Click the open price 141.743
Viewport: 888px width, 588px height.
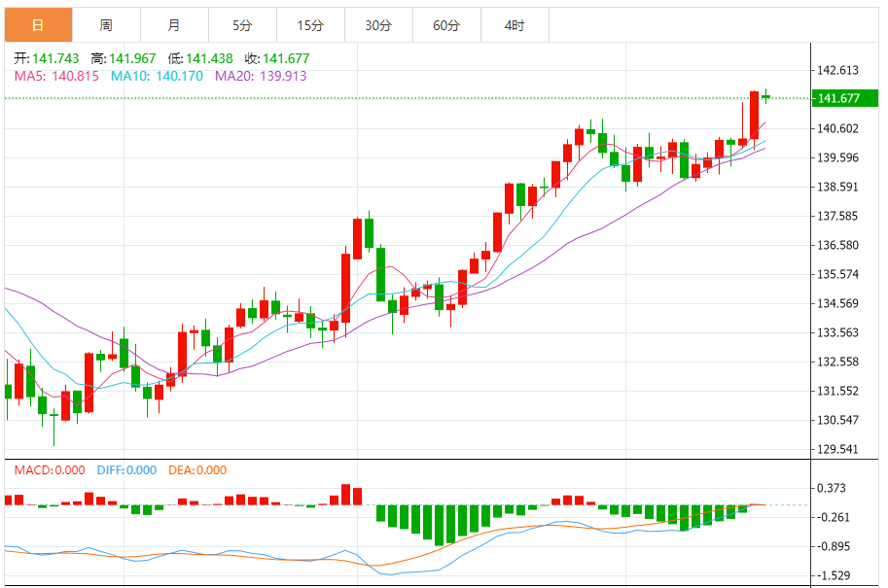[55, 58]
